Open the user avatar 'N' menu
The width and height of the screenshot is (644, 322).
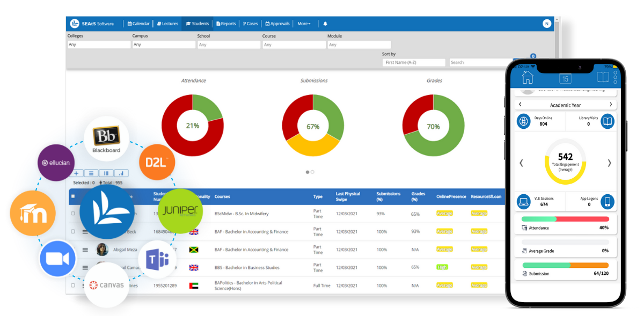[x=547, y=24]
